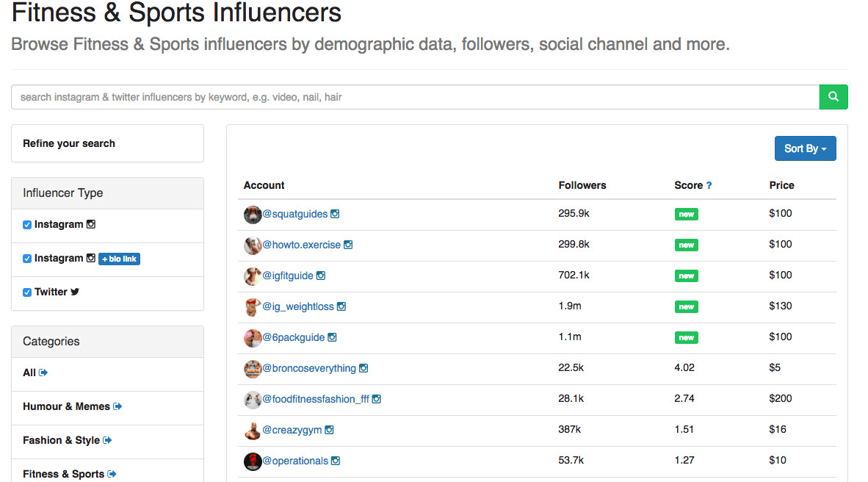Select the Fashion & Style category
868x482 pixels.
pyautogui.click(x=60, y=439)
